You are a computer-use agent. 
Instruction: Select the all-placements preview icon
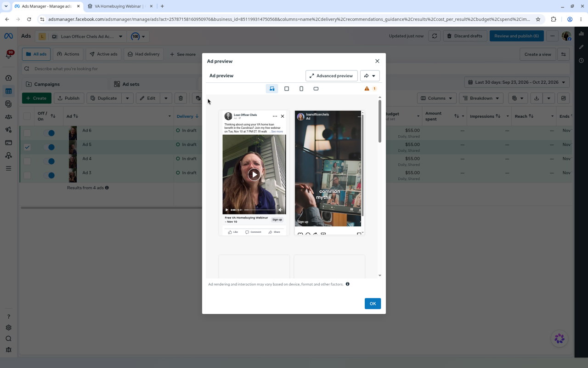[272, 89]
